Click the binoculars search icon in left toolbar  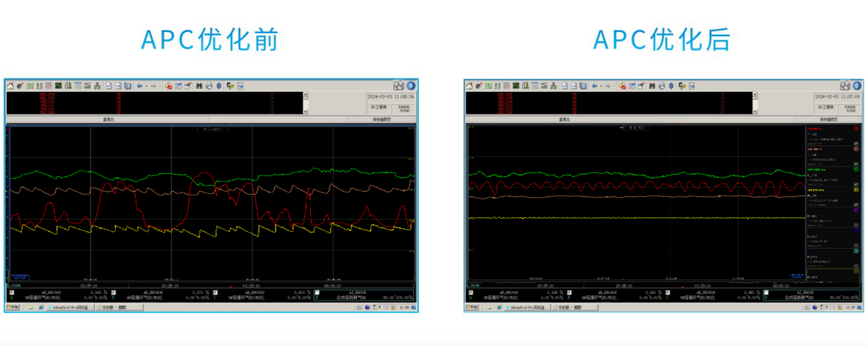pos(199,85)
